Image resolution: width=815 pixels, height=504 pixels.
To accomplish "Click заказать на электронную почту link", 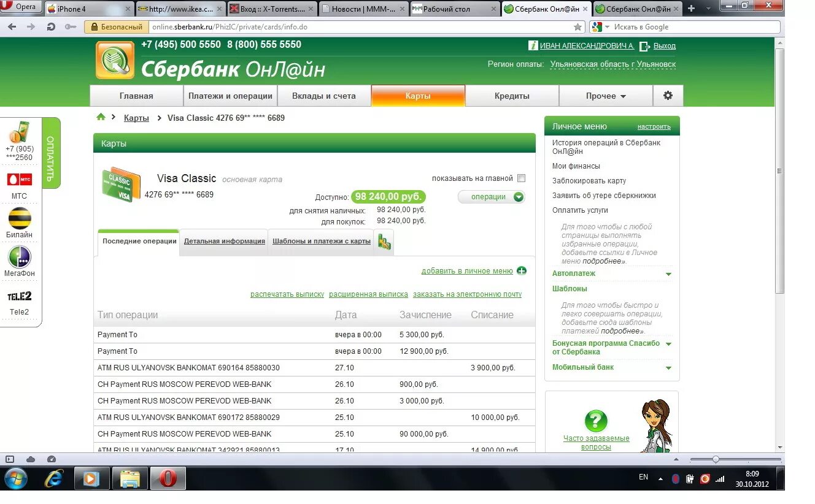I will click(467, 294).
